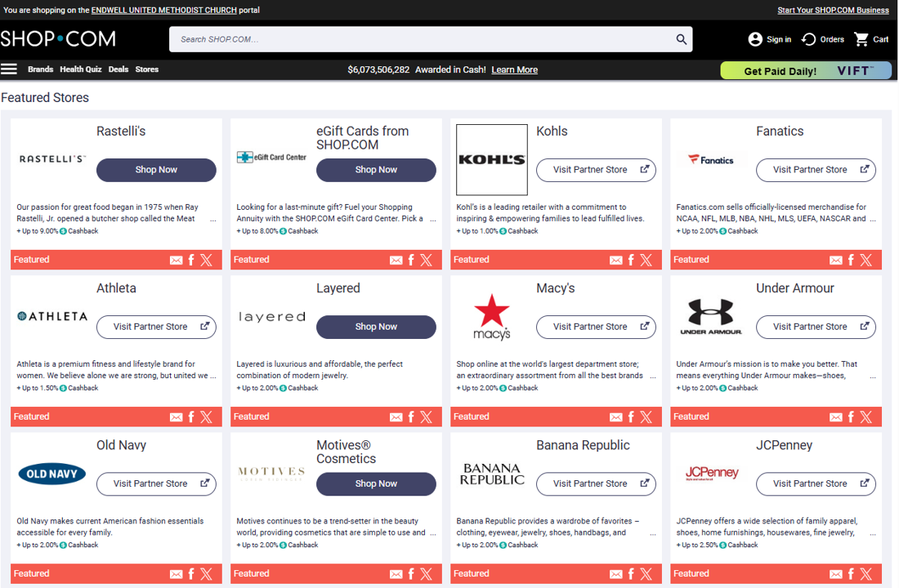Open the shopping Cart icon
The width and height of the screenshot is (899, 588).
(861, 39)
